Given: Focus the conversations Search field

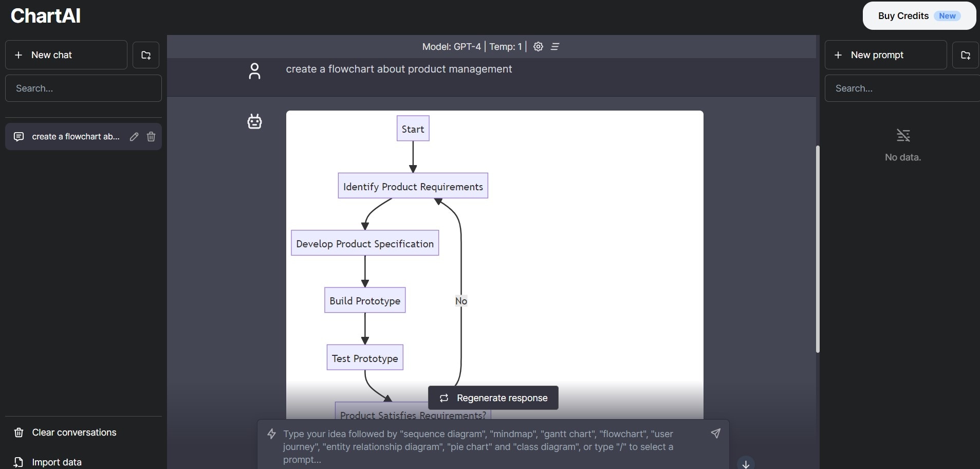Looking at the screenshot, I should (x=83, y=88).
